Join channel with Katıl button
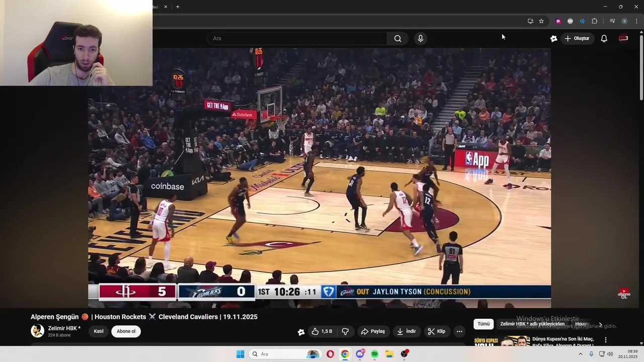 pos(99,331)
